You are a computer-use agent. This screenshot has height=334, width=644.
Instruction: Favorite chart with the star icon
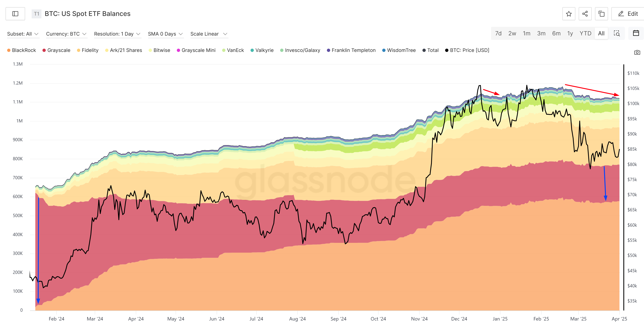click(568, 14)
